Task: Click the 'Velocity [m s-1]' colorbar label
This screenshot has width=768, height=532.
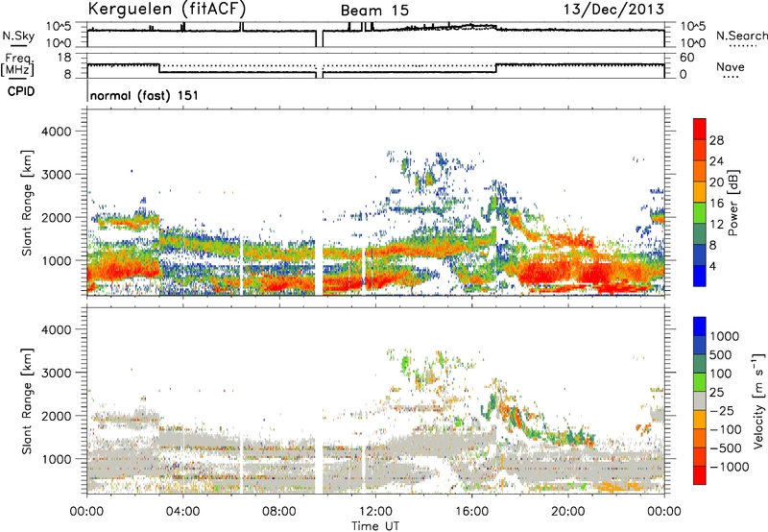Action: click(x=758, y=400)
